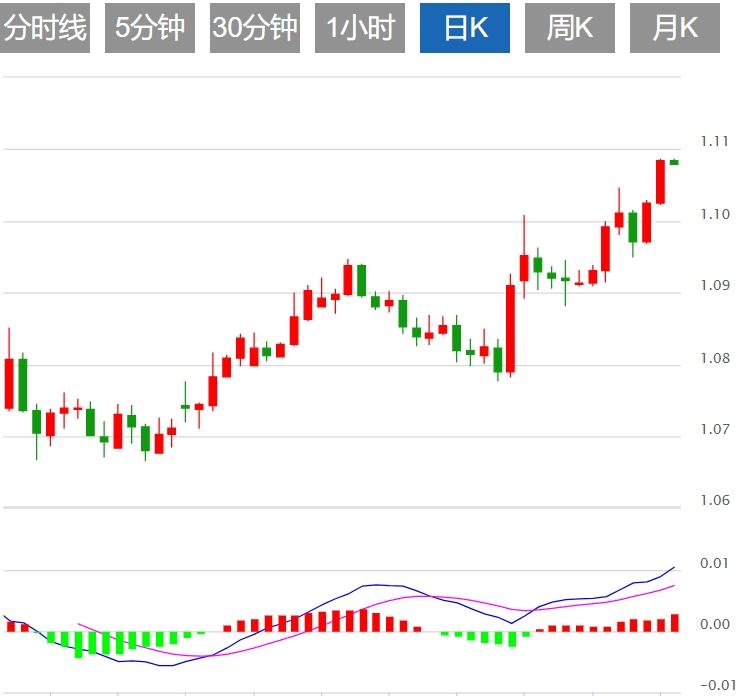This screenshot has height=696, width=742.
Task: Click the 0.00 indicator axis label
Action: click(x=715, y=625)
